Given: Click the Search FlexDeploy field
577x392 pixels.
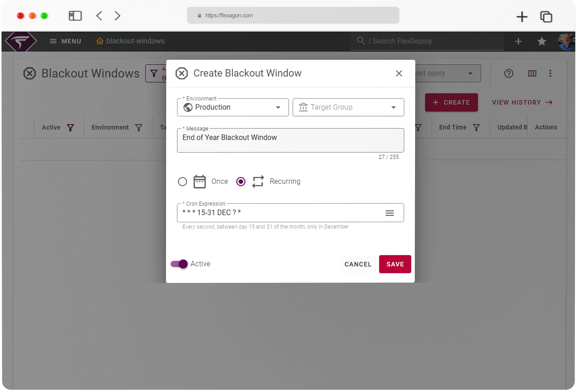Looking at the screenshot, I should click(x=427, y=41).
